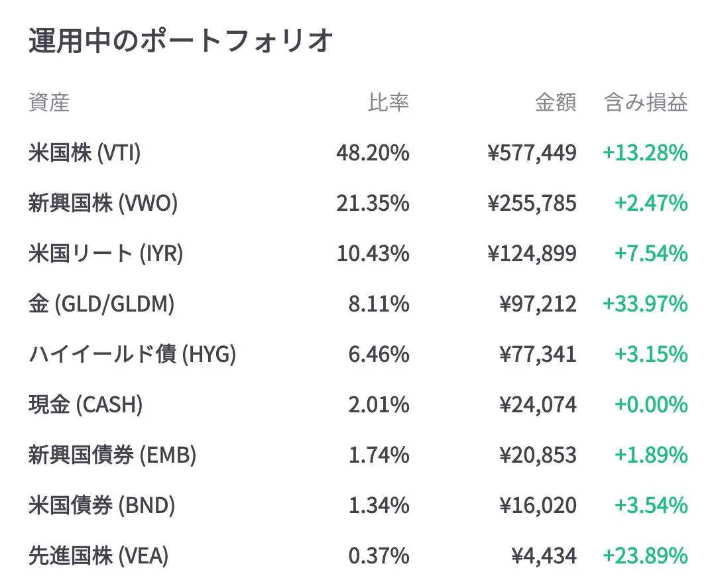
Task: Click the 金 (GLD/GLDM) asset name
Action: coord(101,304)
